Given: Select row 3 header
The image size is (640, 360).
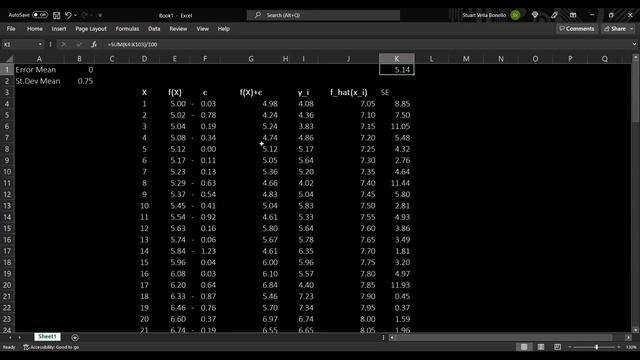Looking at the screenshot, I should (x=7, y=92).
